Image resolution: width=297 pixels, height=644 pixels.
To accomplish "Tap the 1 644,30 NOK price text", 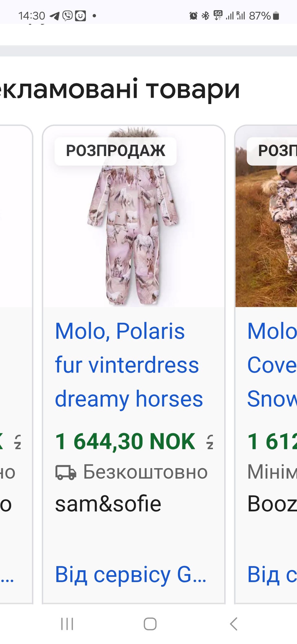I will coord(125,441).
